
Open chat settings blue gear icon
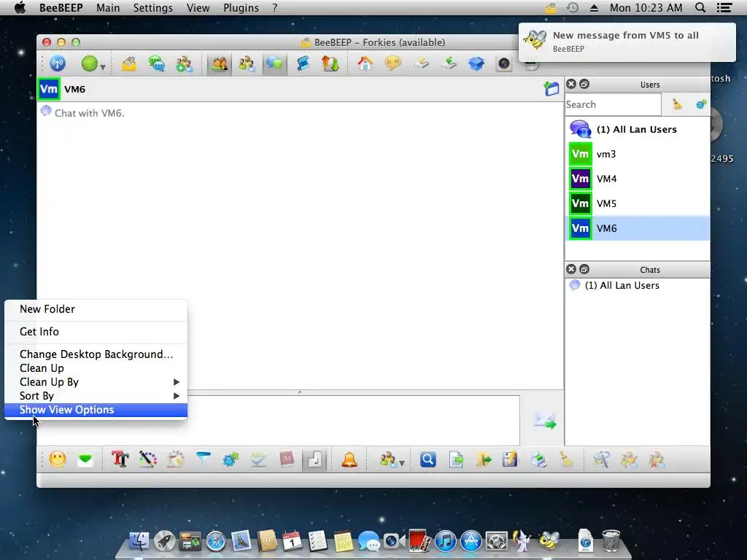tap(231, 459)
